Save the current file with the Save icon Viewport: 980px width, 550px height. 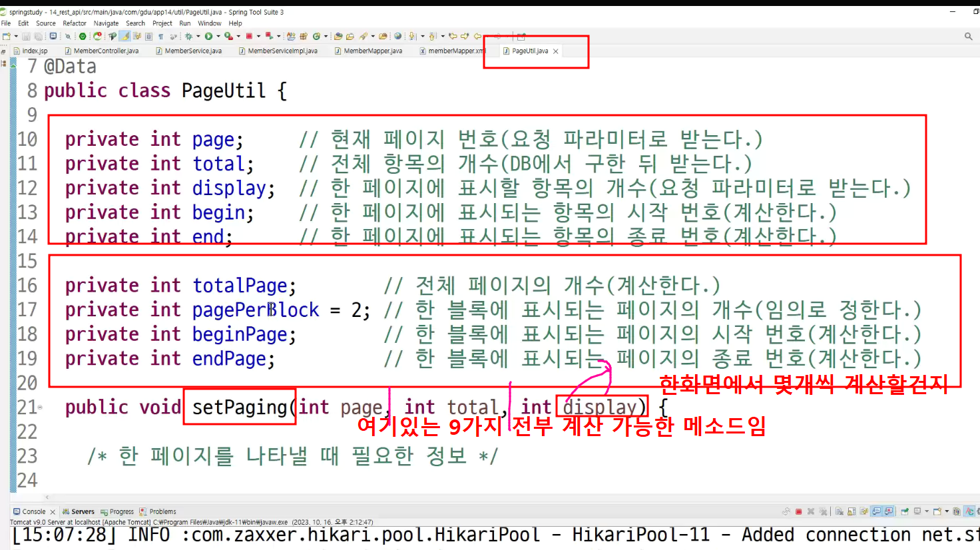(x=26, y=36)
